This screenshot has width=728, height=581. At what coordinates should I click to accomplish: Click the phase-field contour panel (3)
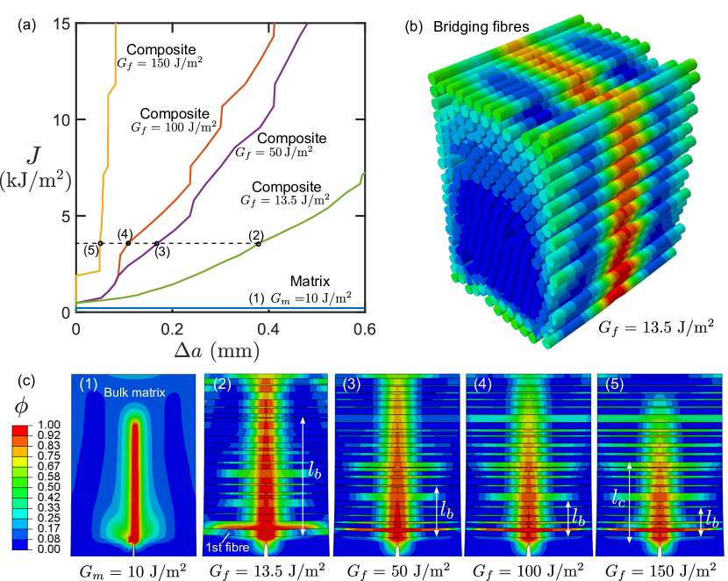click(x=397, y=465)
